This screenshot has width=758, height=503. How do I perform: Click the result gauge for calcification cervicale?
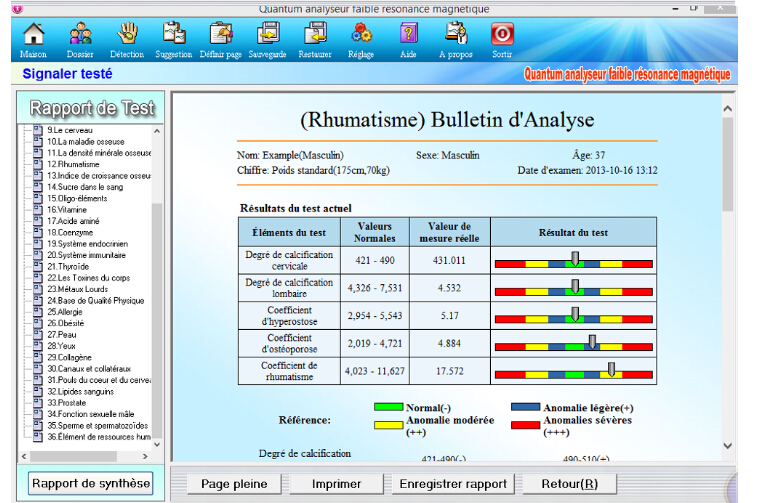coord(574,260)
